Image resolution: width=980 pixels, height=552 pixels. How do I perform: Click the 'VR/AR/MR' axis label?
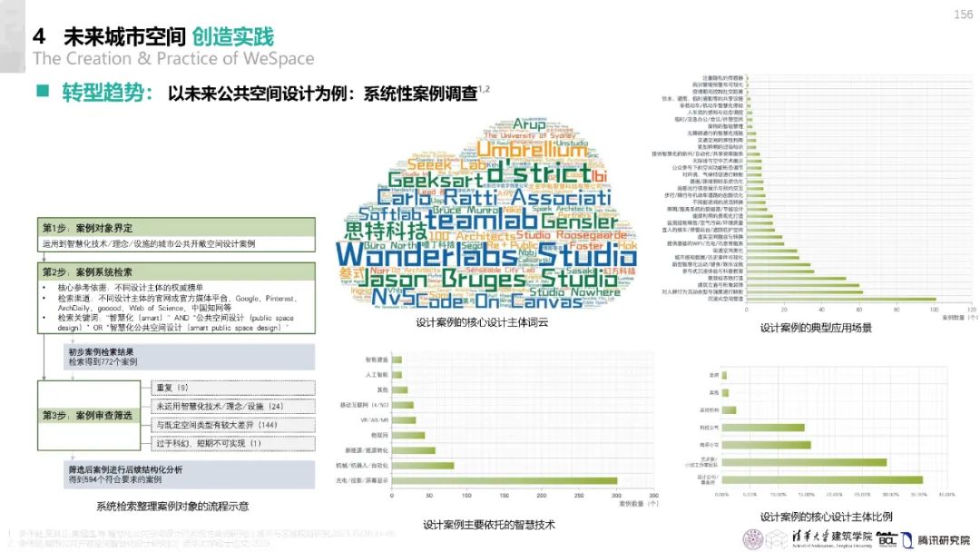[x=375, y=420]
